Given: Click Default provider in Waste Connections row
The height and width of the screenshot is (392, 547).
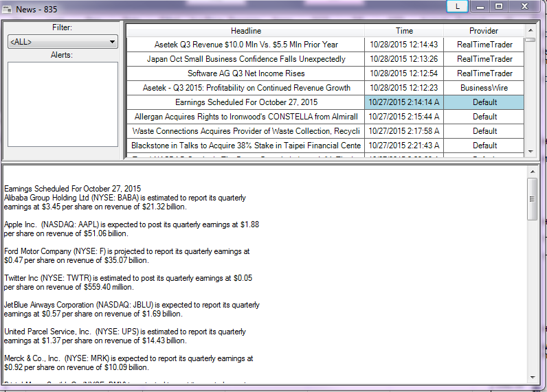Looking at the screenshot, I should click(484, 131).
